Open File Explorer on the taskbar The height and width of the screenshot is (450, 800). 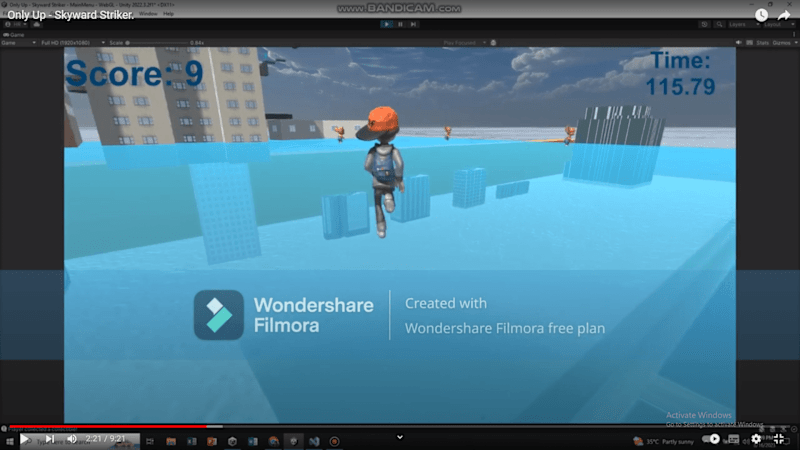(x=171, y=441)
